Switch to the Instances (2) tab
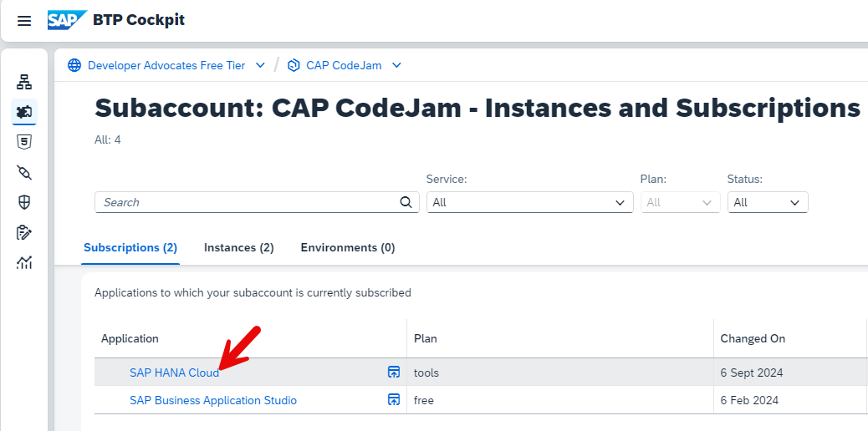 [238, 247]
